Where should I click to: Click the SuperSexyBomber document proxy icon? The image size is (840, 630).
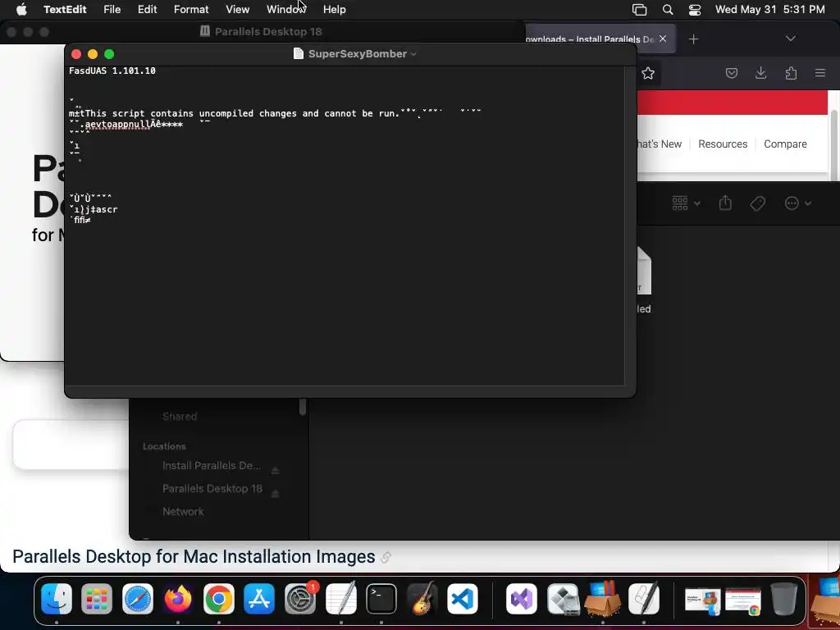coord(299,53)
